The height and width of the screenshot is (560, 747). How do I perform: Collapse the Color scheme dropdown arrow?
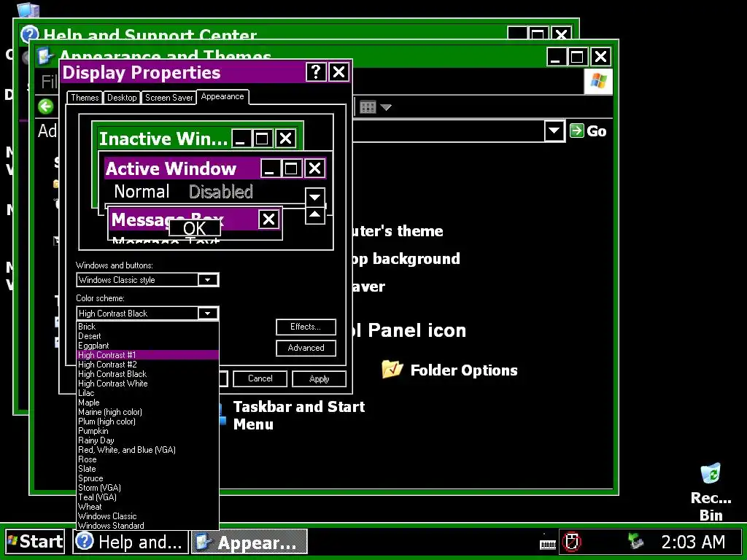(x=208, y=314)
